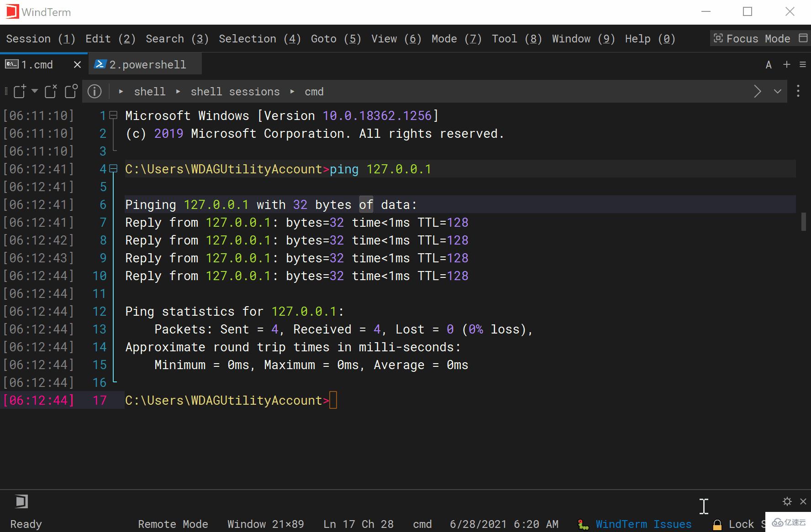Expand the arrow before 'shell sessions'

point(178,92)
